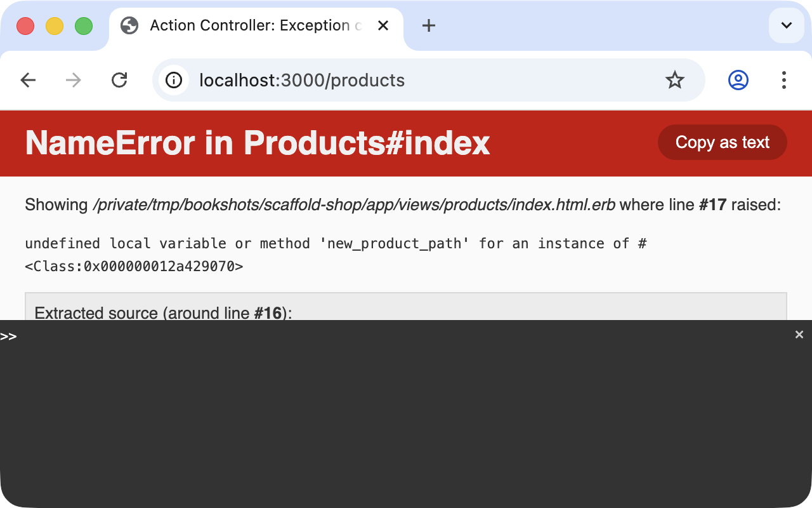Close the DevTools console panel
Viewport: 812px width, 508px height.
point(799,334)
